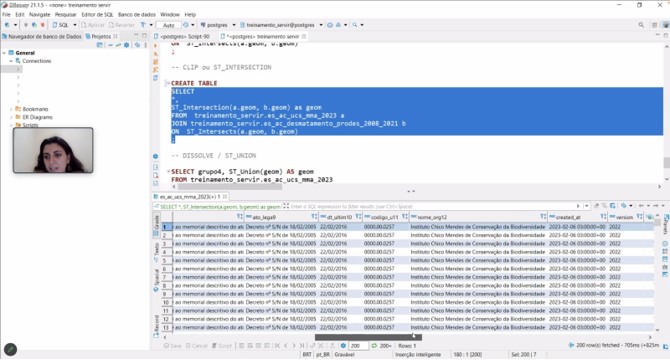Click the transaction log clock icon
Viewport: 670px width, 360px height.
click(185, 25)
